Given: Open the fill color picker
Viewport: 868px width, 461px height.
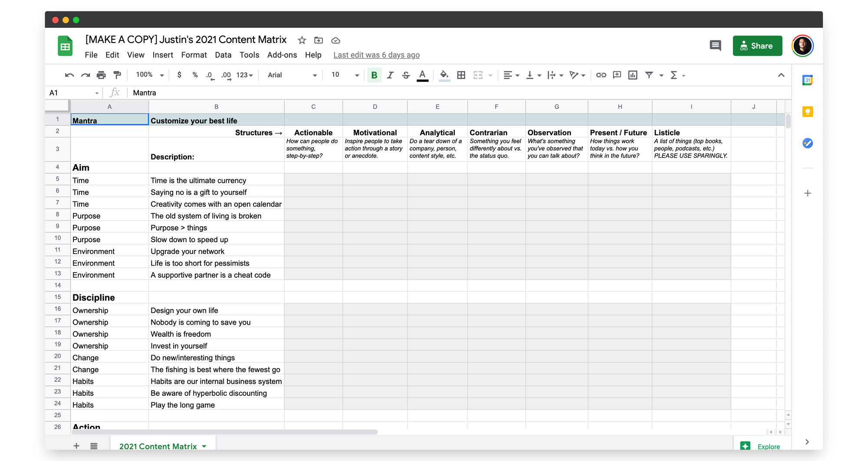Looking at the screenshot, I should (444, 75).
